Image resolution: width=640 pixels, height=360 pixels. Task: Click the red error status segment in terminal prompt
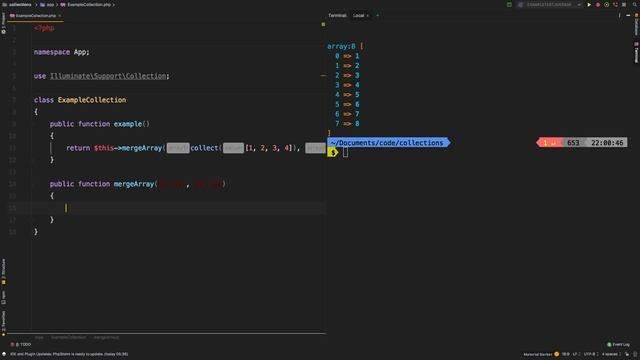549,143
